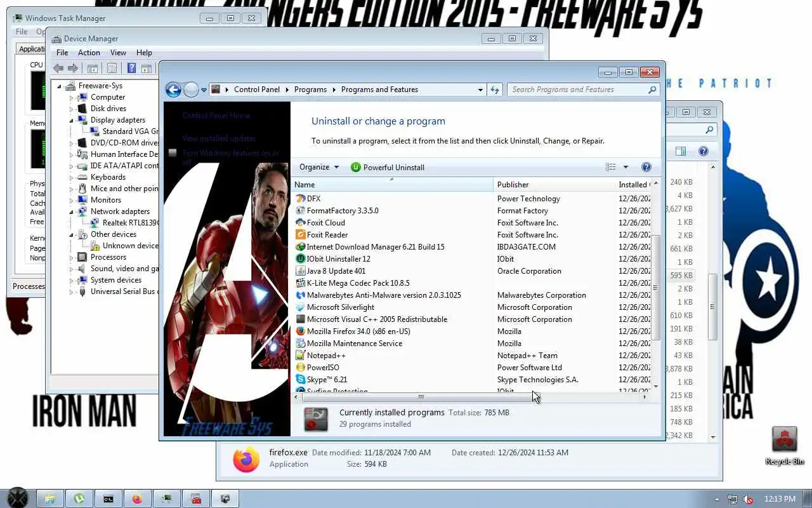This screenshot has height=508, width=812.
Task: Click the Device Manager back arrow icon
Action: point(58,68)
